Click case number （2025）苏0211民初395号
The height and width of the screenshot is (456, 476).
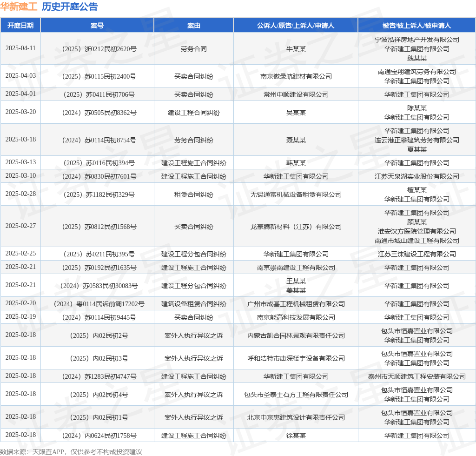coord(98,254)
